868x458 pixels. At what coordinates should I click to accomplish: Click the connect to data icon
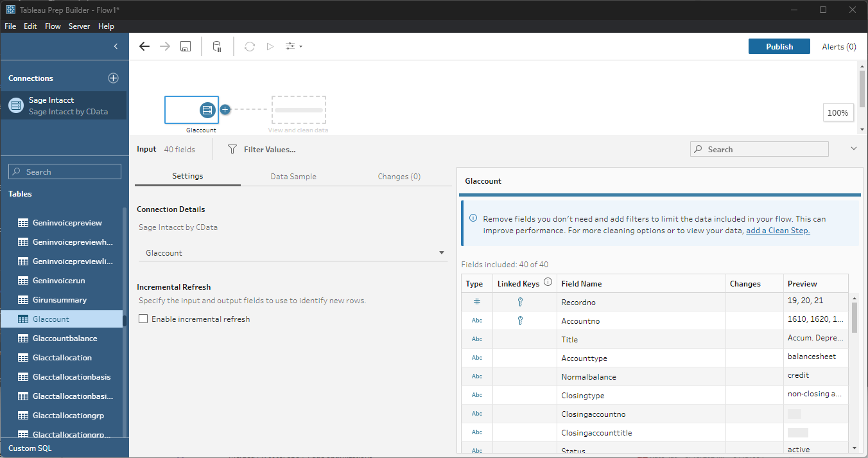(x=217, y=46)
